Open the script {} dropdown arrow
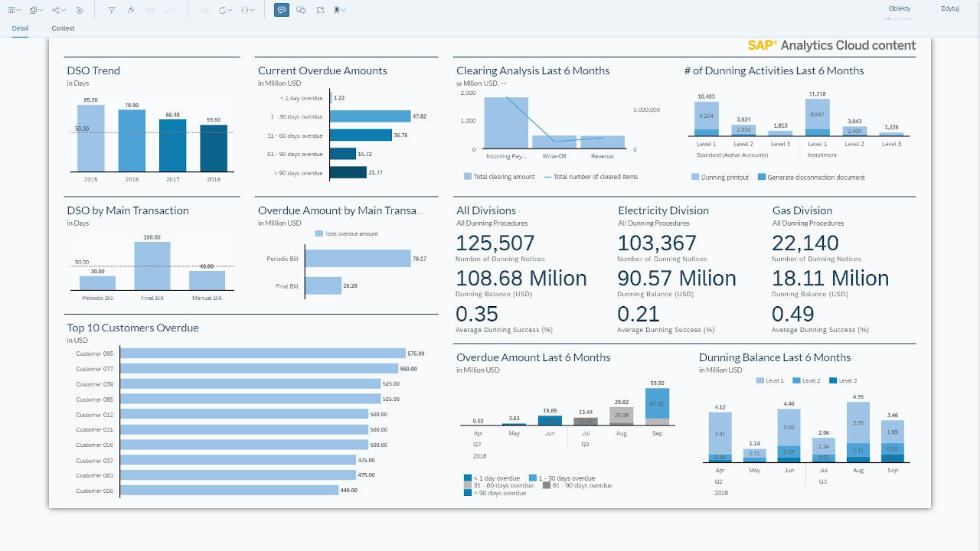The height and width of the screenshot is (551, 980). coord(251,10)
